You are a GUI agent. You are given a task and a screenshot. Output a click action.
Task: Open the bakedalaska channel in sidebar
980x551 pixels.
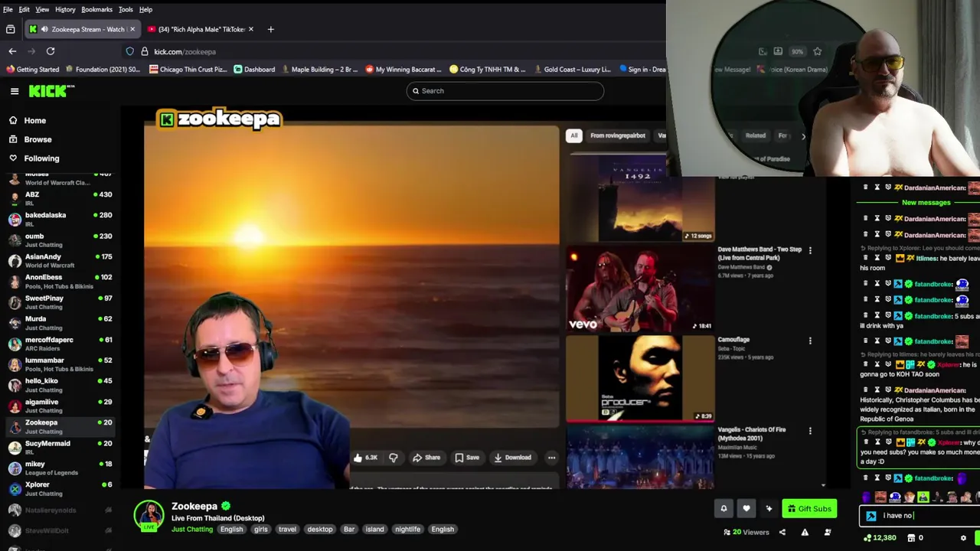[x=60, y=219]
